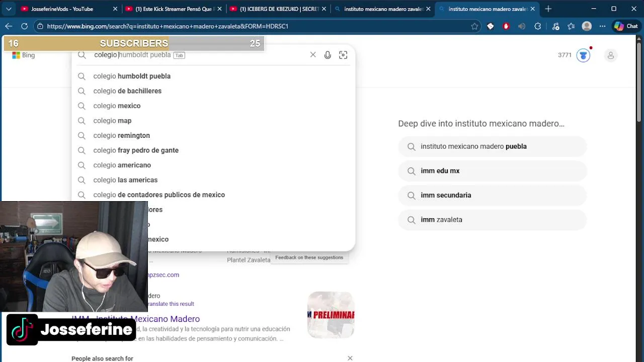Close the ICEBERG DE KBEZUKO tab
This screenshot has width=644, height=362.
point(324,9)
